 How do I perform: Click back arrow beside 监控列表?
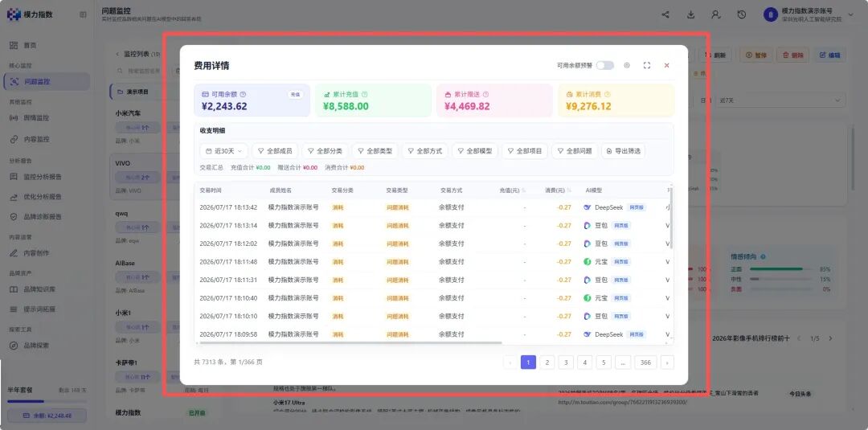117,54
